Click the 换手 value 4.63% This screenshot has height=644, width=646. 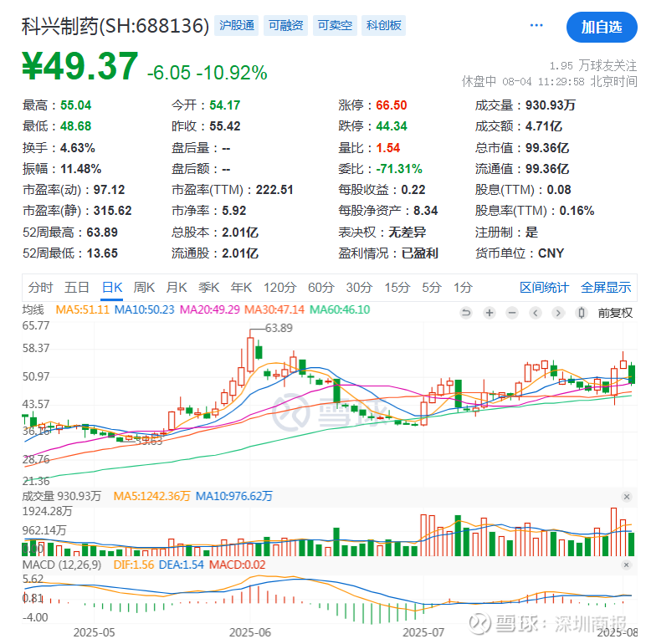point(78,148)
